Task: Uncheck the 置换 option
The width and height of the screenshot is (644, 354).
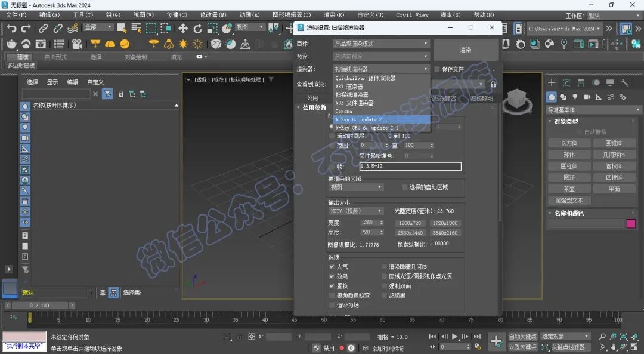Action: pyautogui.click(x=332, y=286)
